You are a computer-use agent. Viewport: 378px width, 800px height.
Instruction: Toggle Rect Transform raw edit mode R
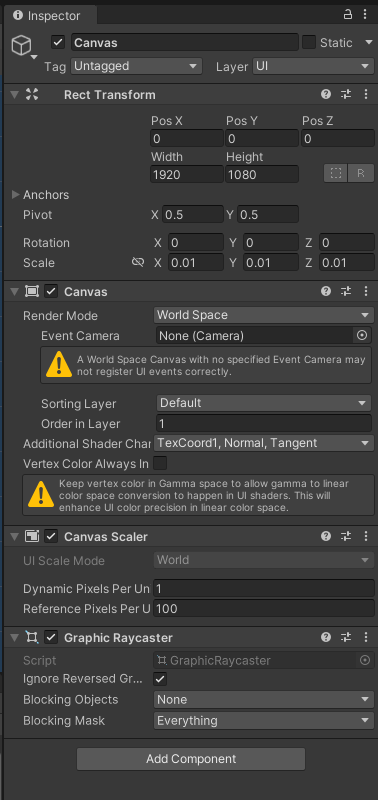[x=361, y=173]
